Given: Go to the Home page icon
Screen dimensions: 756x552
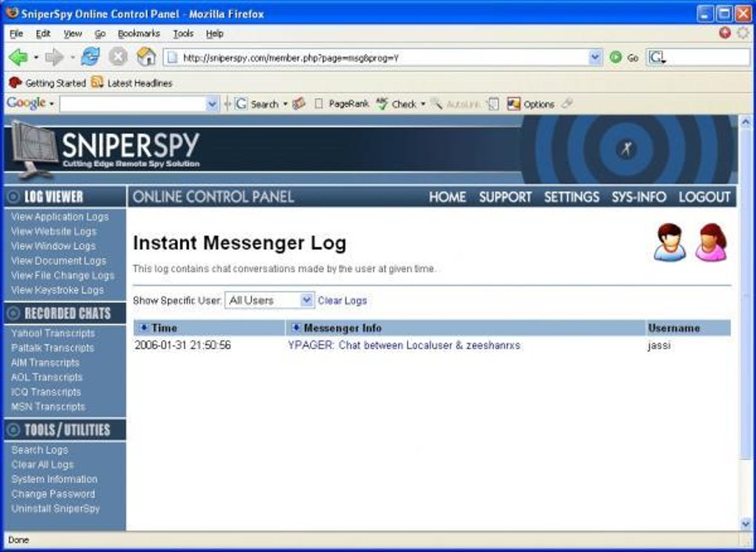Looking at the screenshot, I should pos(146,57).
